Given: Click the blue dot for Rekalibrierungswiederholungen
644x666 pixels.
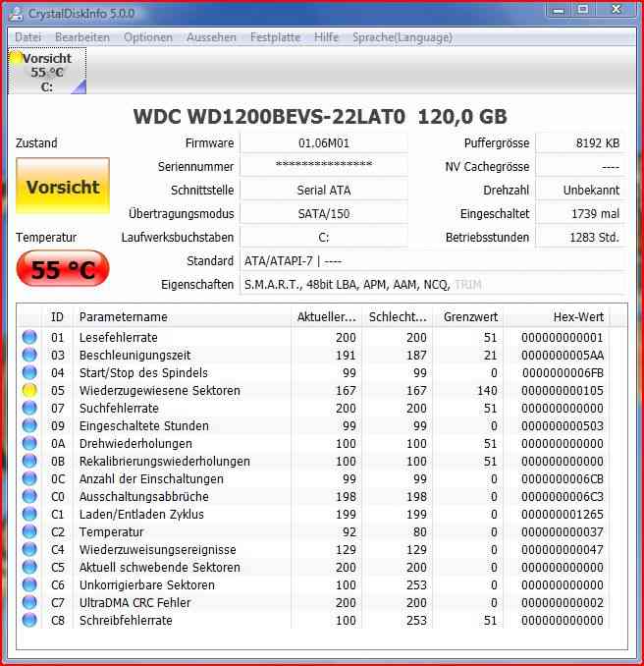Looking at the screenshot, I should [x=29, y=461].
